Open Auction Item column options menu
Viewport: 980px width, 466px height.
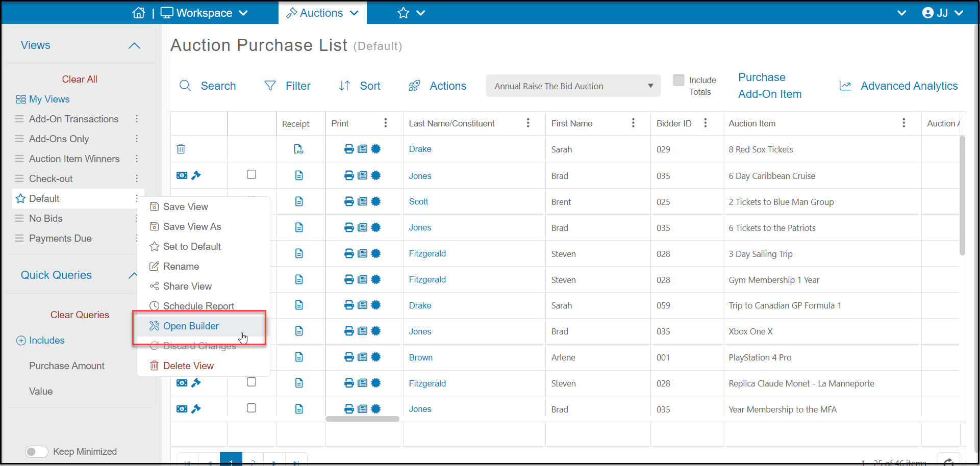click(x=904, y=123)
